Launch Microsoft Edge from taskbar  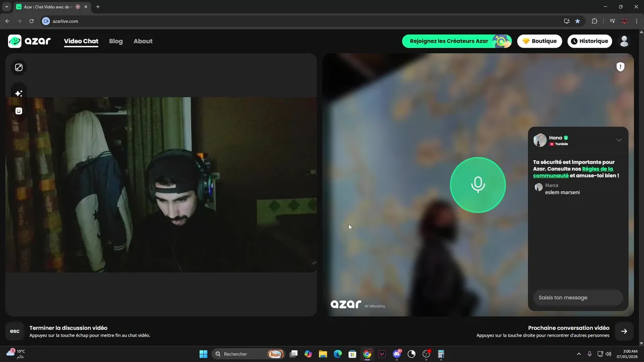[338, 354]
